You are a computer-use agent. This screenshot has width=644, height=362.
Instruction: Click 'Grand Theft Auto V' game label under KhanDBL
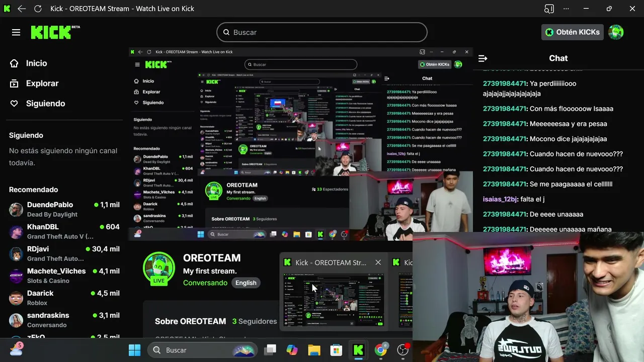[x=60, y=236]
